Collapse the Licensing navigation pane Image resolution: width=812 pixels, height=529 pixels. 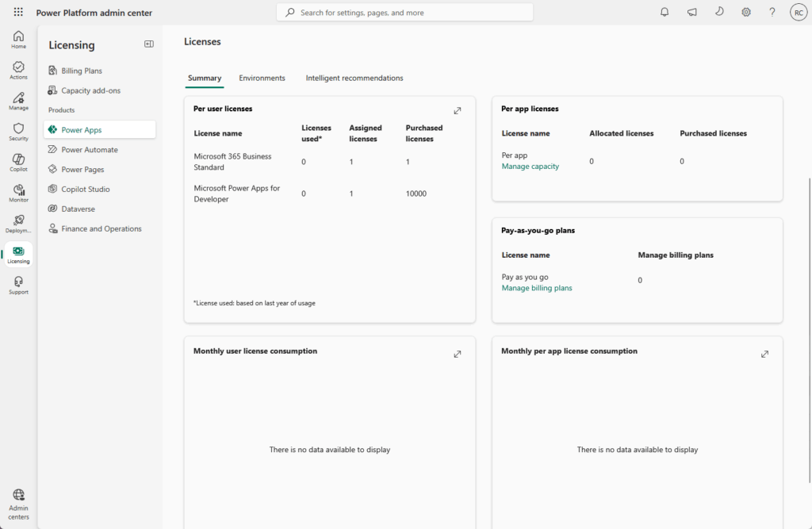click(148, 44)
